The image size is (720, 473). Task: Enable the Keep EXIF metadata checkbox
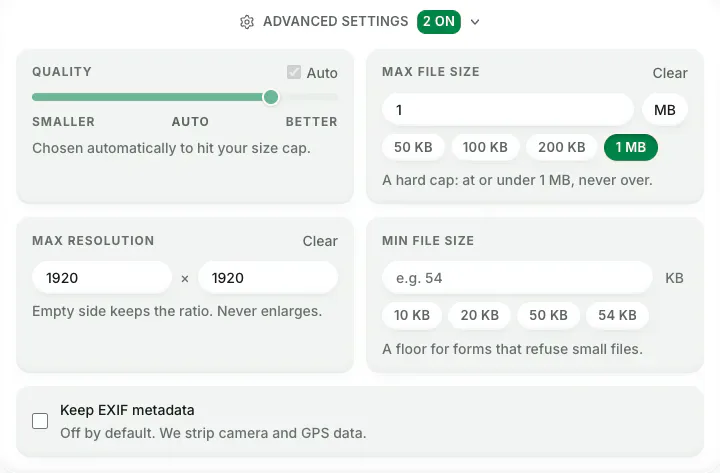[40, 421]
